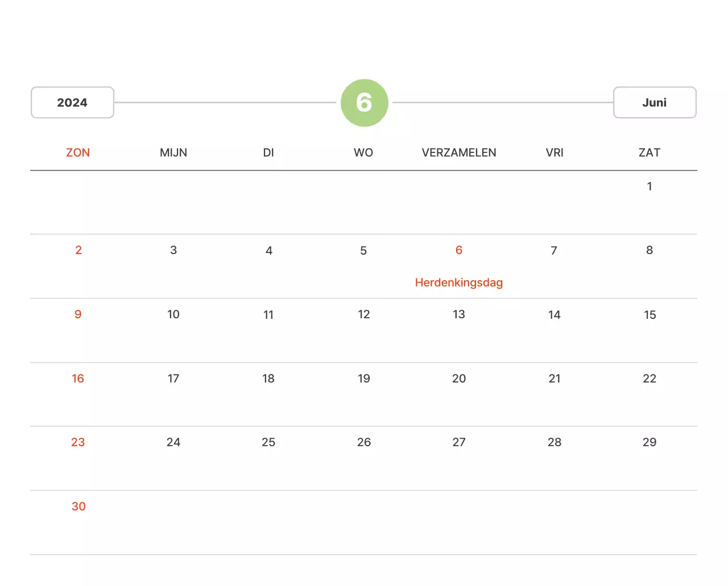Viewport: 728px width, 586px height.
Task: Choose holiday date 6 in red
Action: click(x=458, y=250)
